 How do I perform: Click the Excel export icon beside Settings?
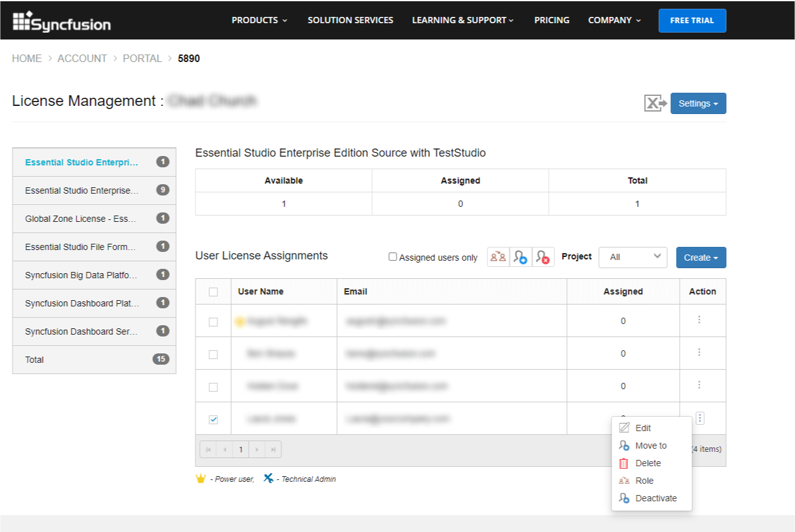pos(655,103)
